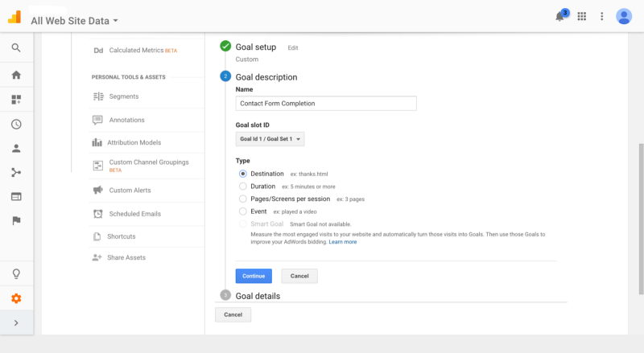Viewport: 644px width, 353px height.
Task: Select the Destination goal type
Action: 243,174
